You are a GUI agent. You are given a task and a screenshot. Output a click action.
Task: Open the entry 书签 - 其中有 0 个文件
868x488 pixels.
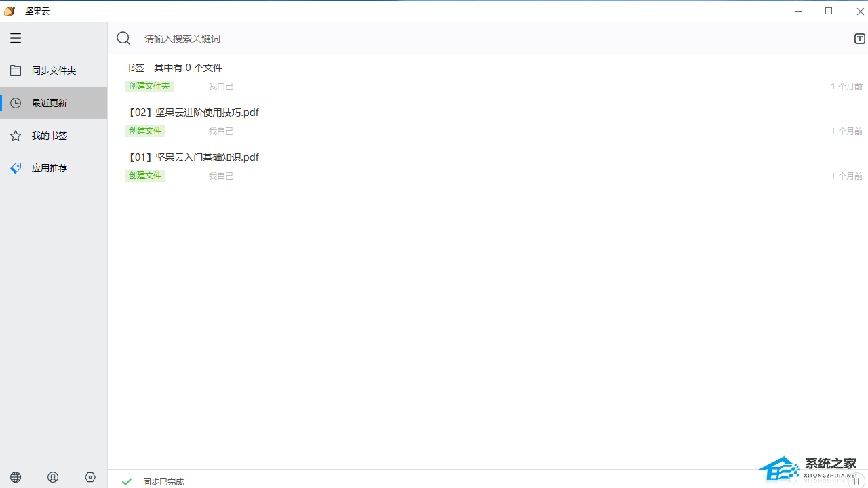[x=174, y=68]
